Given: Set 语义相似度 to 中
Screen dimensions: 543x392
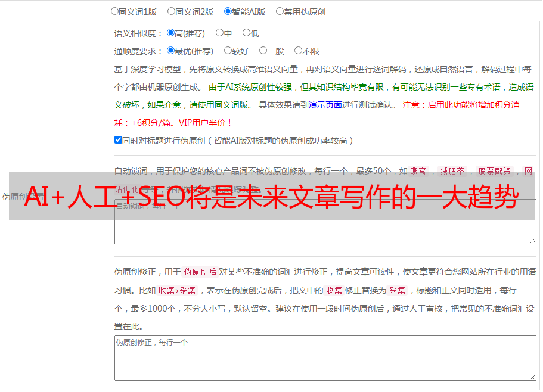Looking at the screenshot, I should pyautogui.click(x=219, y=33).
